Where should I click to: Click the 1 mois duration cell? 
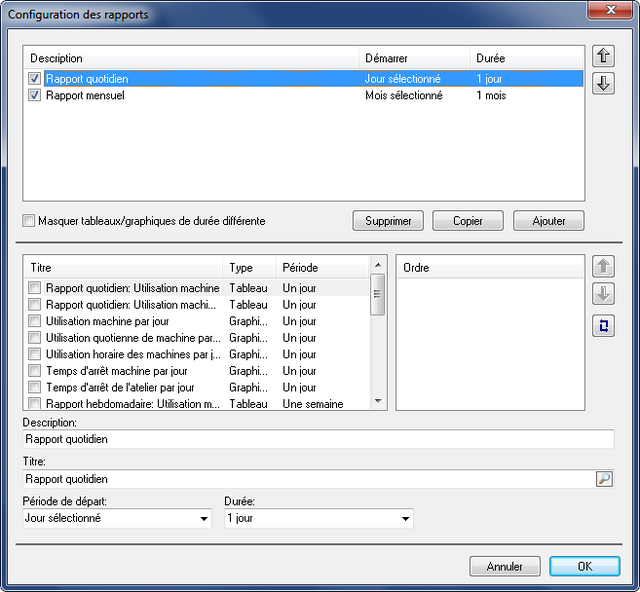491,95
